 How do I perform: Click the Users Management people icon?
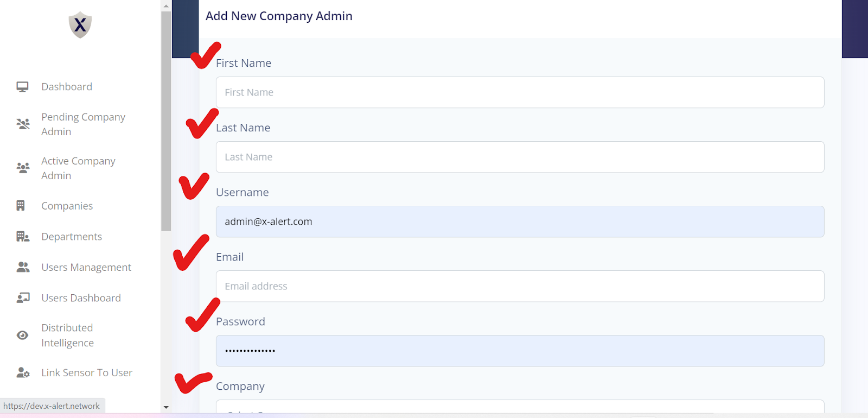pos(23,267)
